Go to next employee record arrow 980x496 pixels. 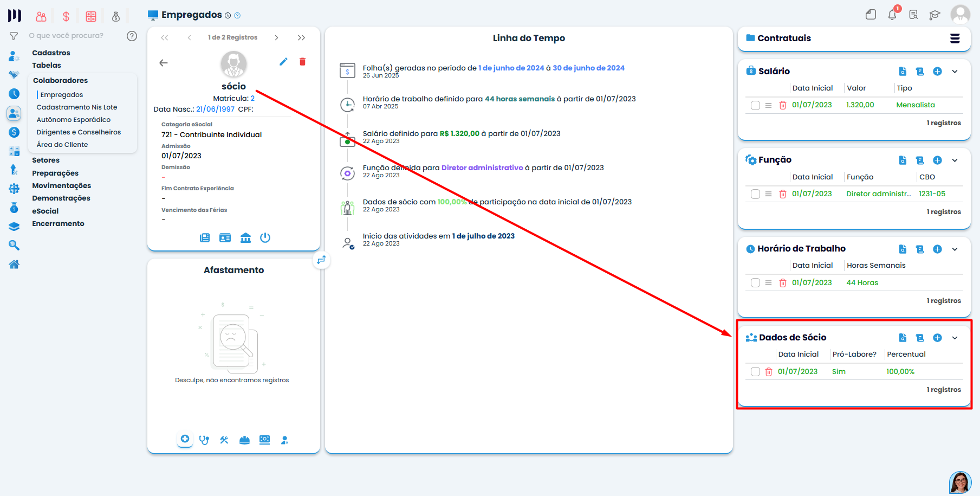276,38
